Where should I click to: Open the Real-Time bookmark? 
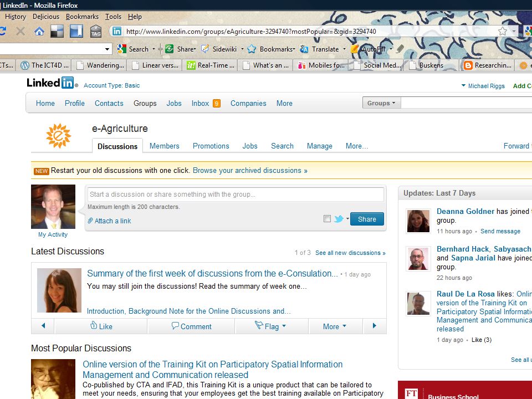[x=211, y=65]
